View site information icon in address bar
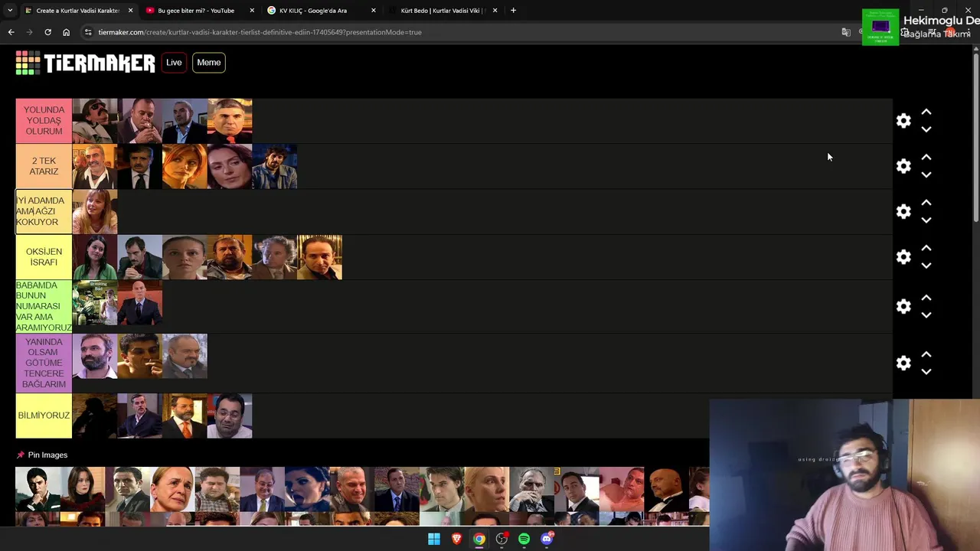 tap(88, 32)
